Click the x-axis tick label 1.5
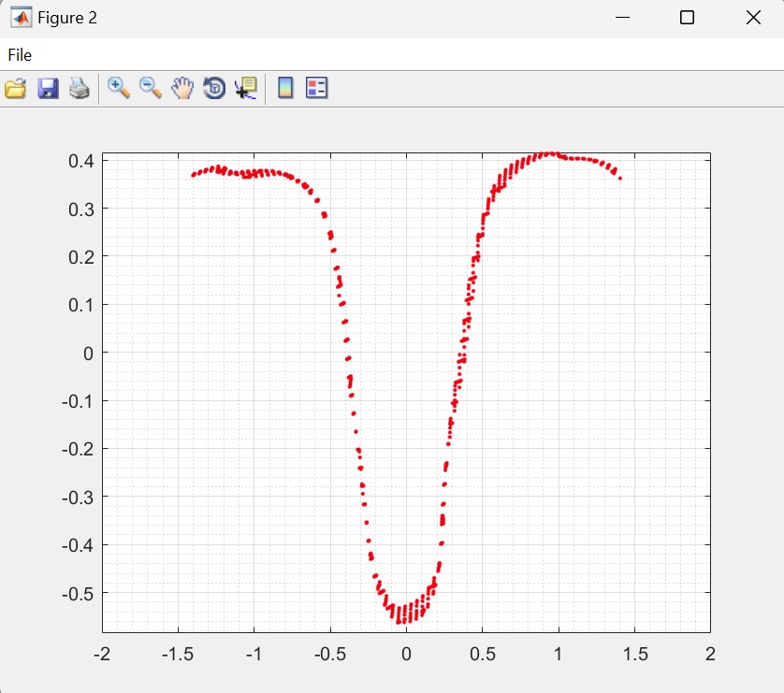 click(x=633, y=652)
